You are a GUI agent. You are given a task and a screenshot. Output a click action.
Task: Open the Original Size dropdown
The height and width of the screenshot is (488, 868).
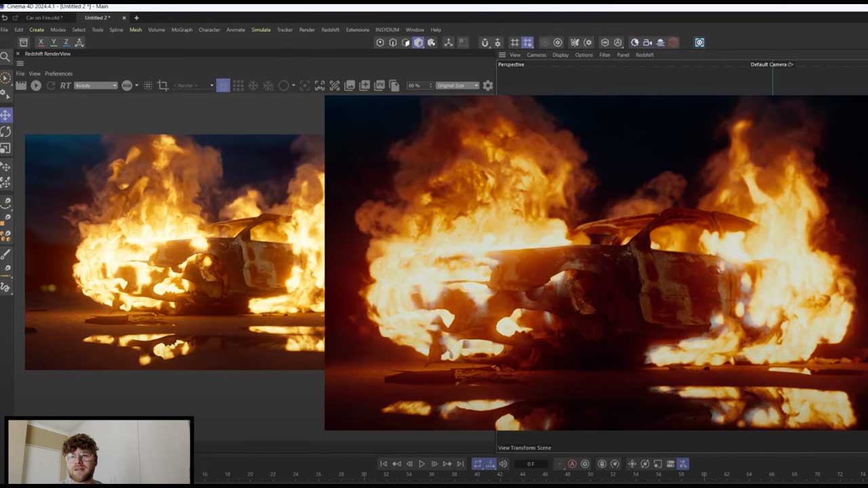tap(457, 85)
